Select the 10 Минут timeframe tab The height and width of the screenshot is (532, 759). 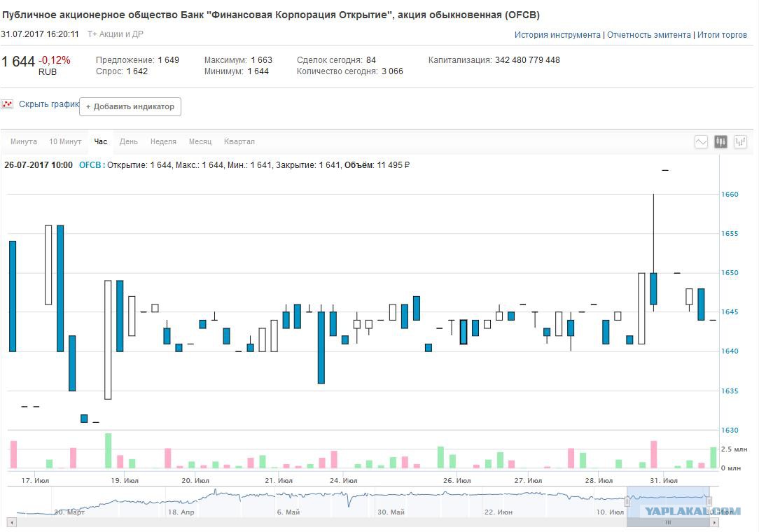point(65,141)
